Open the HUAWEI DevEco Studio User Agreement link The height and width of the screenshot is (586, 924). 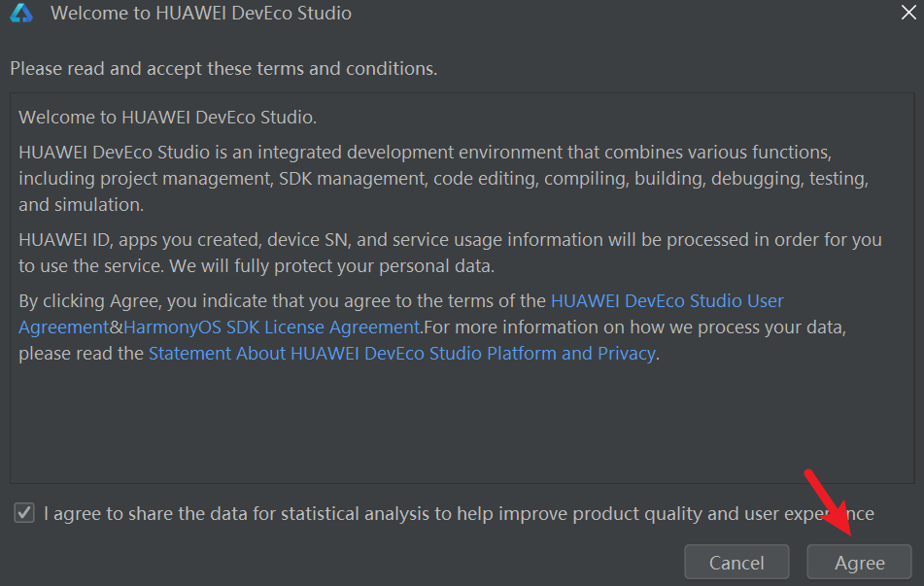click(x=667, y=301)
